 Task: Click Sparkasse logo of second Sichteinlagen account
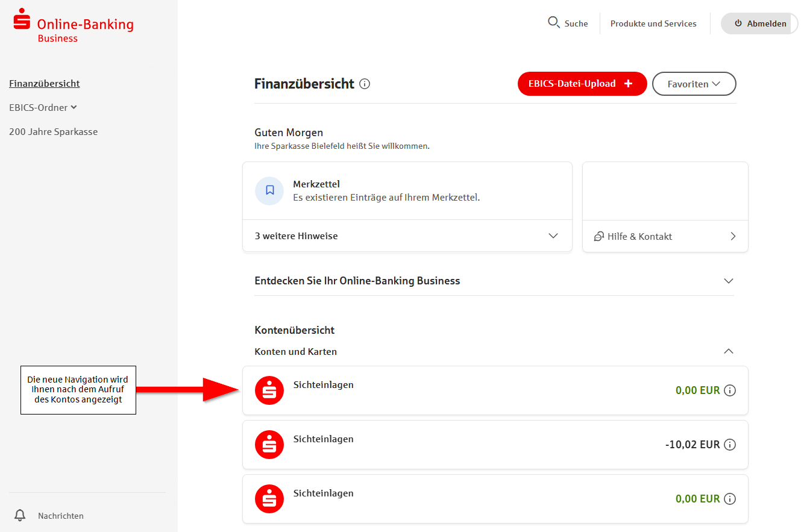pyautogui.click(x=269, y=445)
